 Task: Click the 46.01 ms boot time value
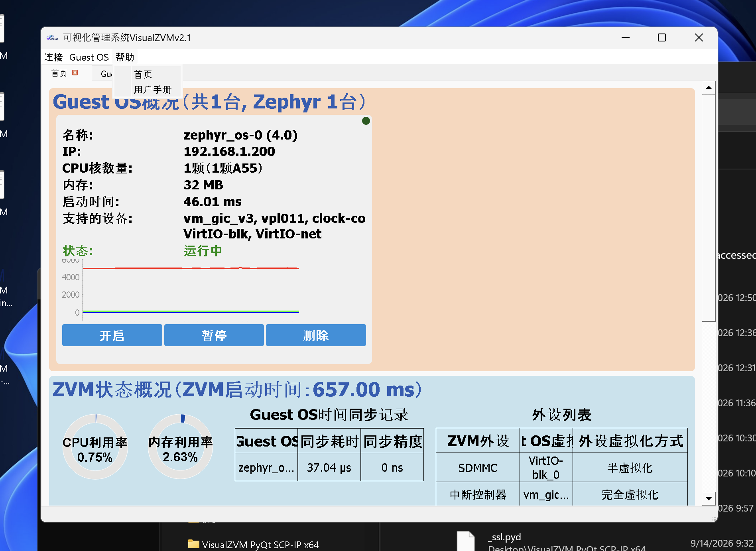[x=213, y=202]
